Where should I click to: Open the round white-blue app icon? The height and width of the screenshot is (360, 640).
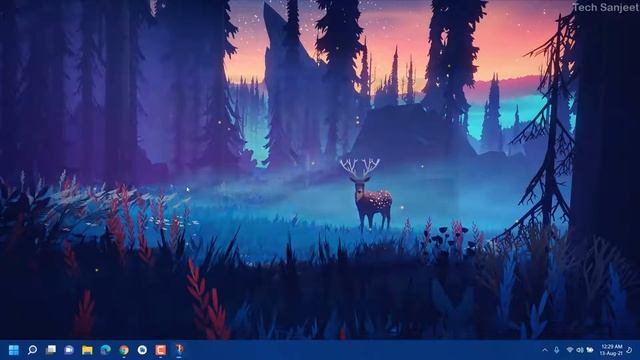click(142, 350)
